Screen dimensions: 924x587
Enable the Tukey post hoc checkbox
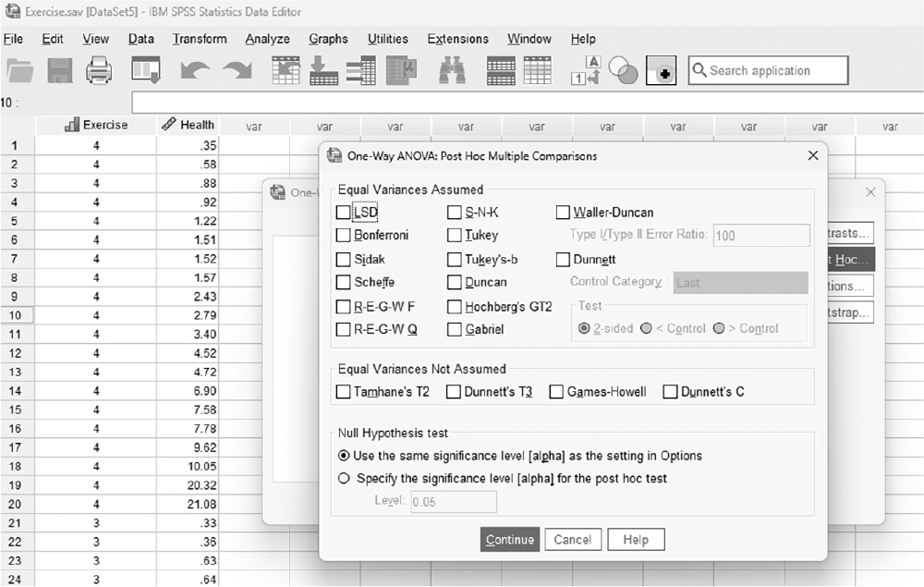pos(454,235)
